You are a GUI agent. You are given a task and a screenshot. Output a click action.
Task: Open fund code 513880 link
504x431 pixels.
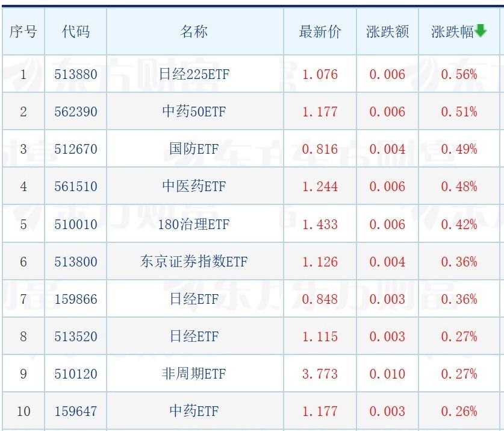pyautogui.click(x=75, y=75)
